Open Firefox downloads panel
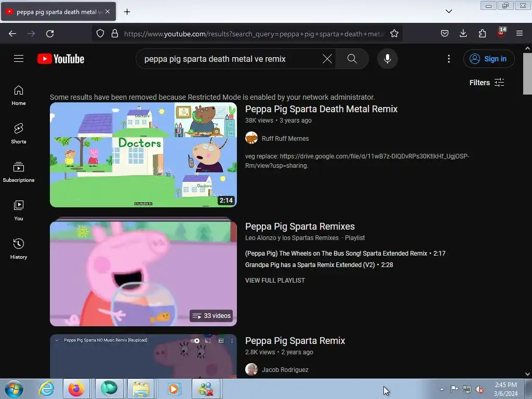 coord(463,34)
